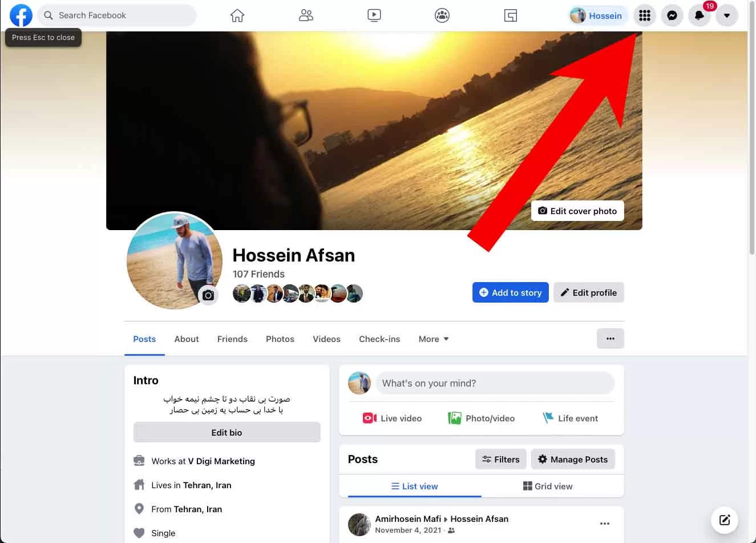Viewport: 756px width, 543px height.
Task: Open the Watch video icon
Action: (374, 15)
